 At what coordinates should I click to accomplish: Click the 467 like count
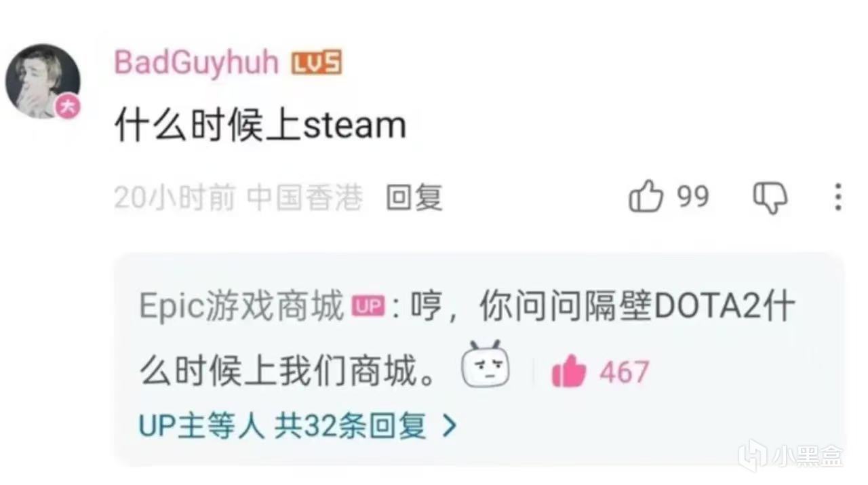[624, 372]
